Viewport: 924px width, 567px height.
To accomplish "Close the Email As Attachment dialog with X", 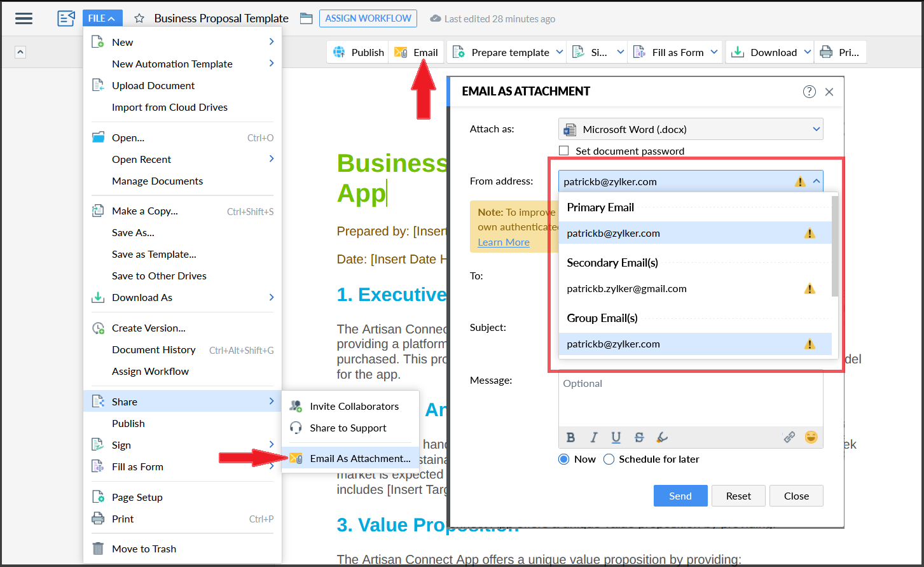I will pos(829,92).
